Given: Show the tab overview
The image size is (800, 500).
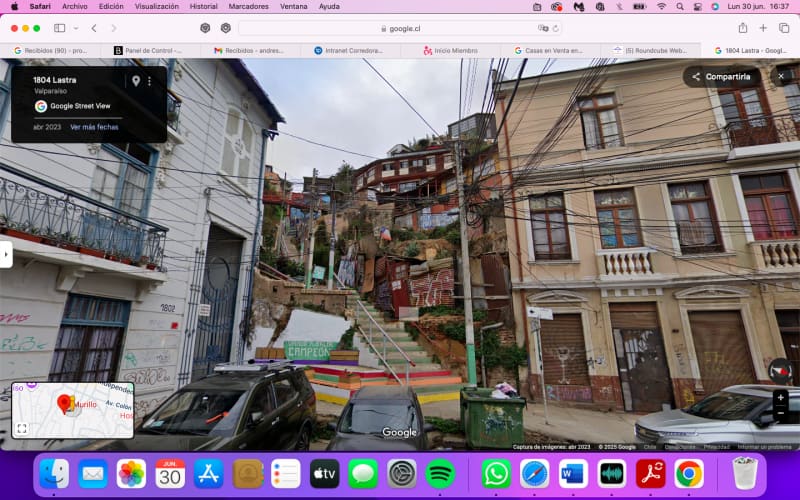Looking at the screenshot, I should pos(784,28).
